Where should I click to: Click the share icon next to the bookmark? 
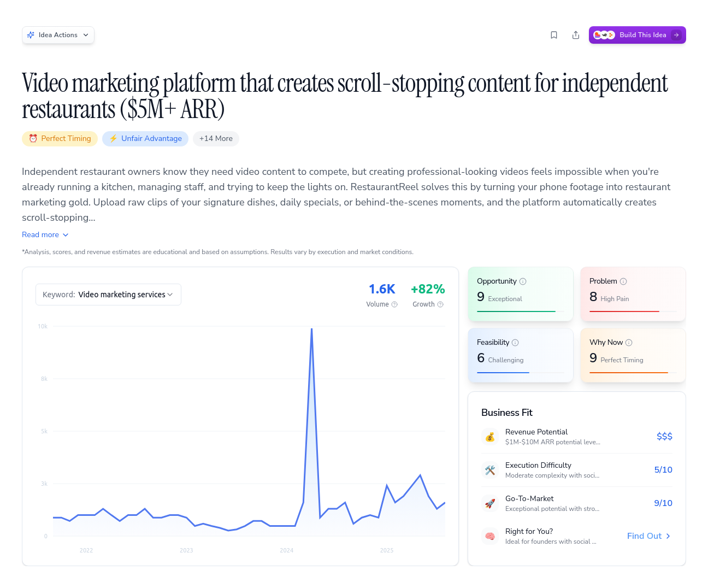575,34
